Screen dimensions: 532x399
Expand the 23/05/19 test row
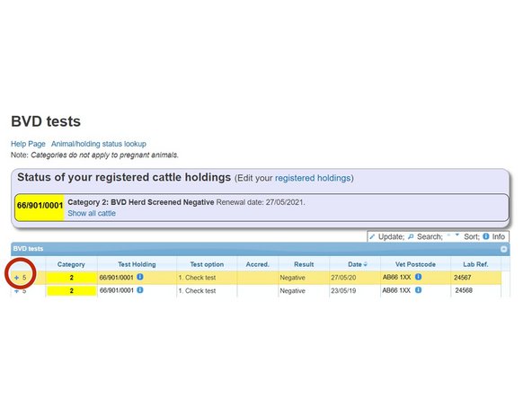(x=16, y=291)
